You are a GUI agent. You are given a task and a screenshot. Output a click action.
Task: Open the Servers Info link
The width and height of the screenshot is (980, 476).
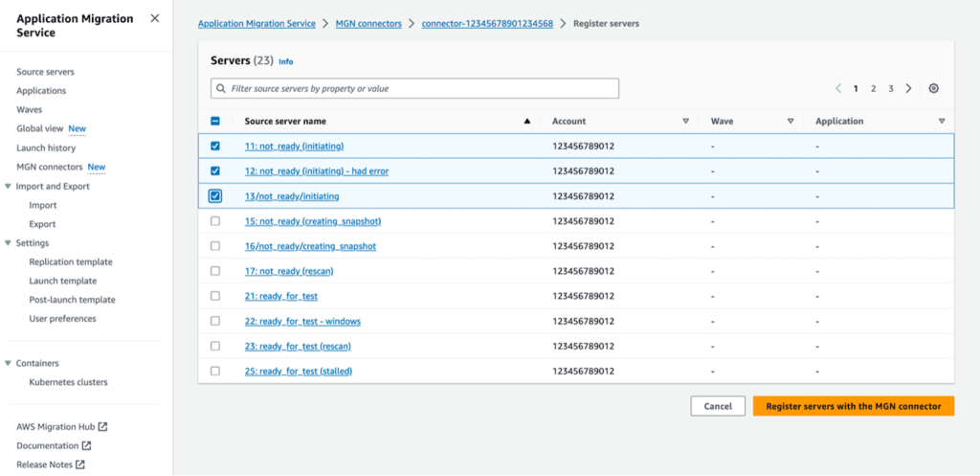285,62
